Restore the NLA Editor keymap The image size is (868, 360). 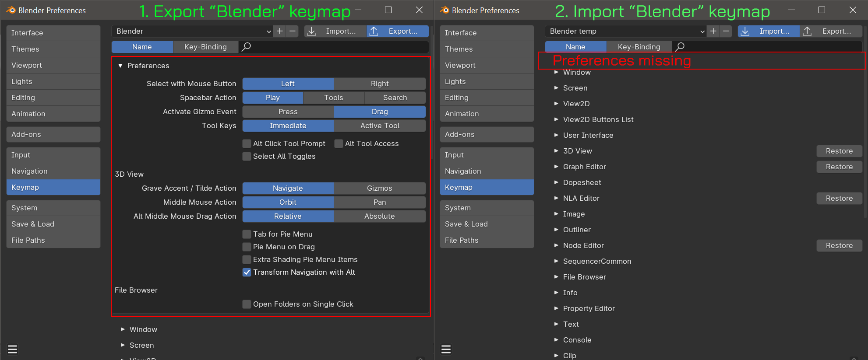839,198
